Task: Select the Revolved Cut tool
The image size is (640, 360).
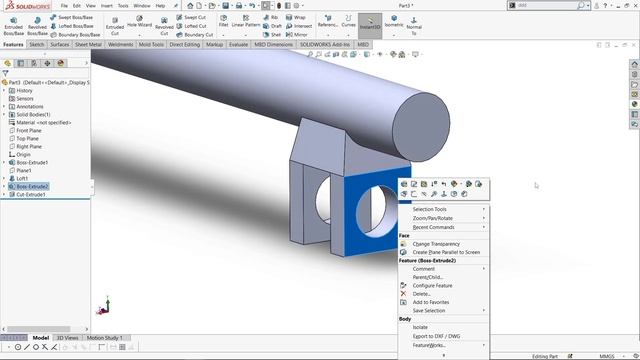Action: [x=164, y=27]
